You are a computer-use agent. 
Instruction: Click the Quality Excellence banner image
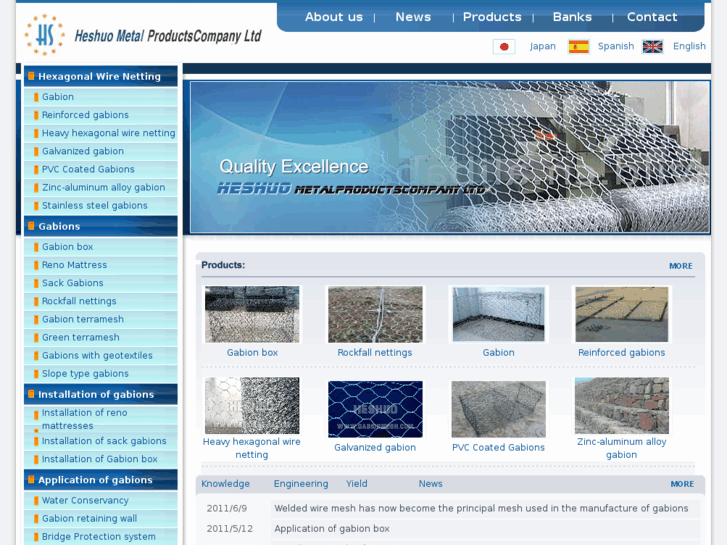pyautogui.click(x=450, y=157)
